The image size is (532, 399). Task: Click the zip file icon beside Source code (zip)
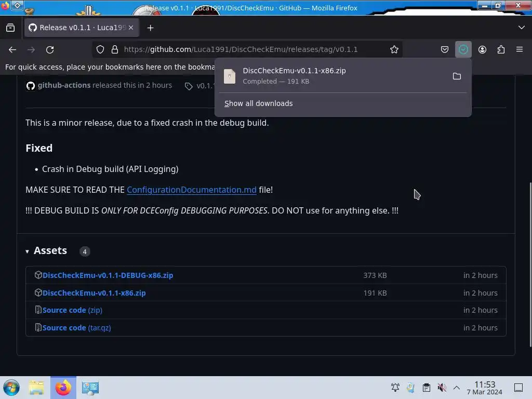click(x=38, y=310)
